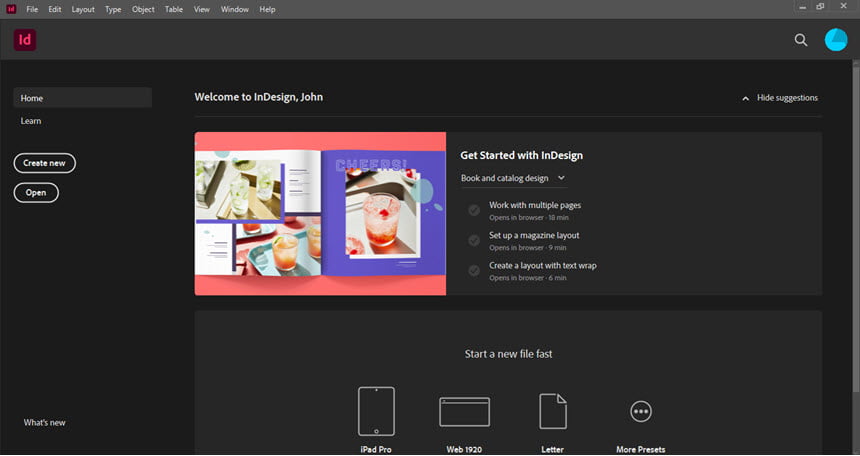
Task: Select the Letter document preset icon
Action: tap(553, 411)
